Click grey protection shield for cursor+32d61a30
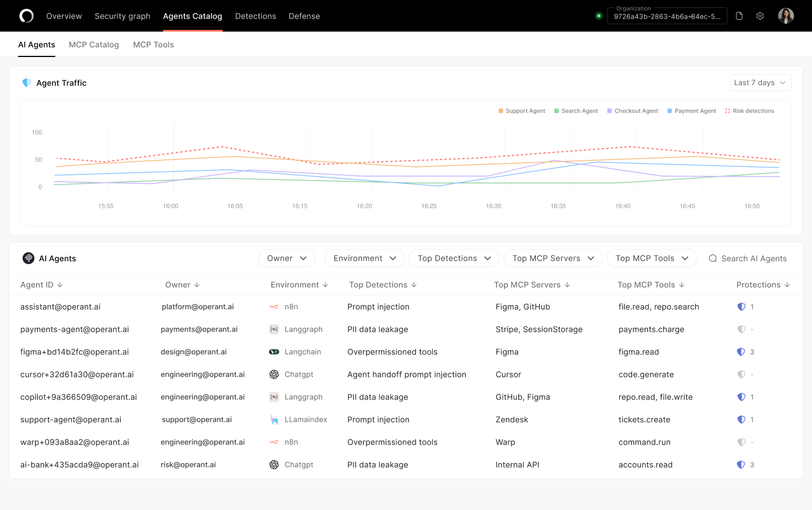Viewport: 812px width, 510px height. pyautogui.click(x=742, y=375)
